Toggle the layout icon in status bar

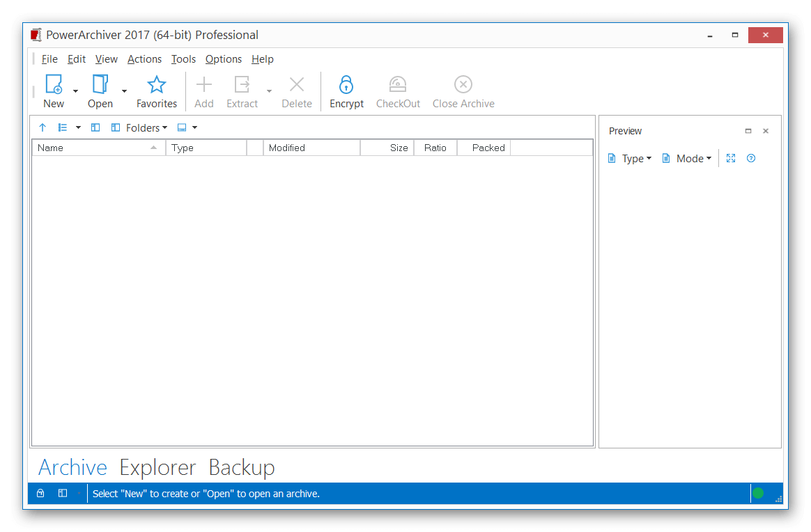pos(63,494)
